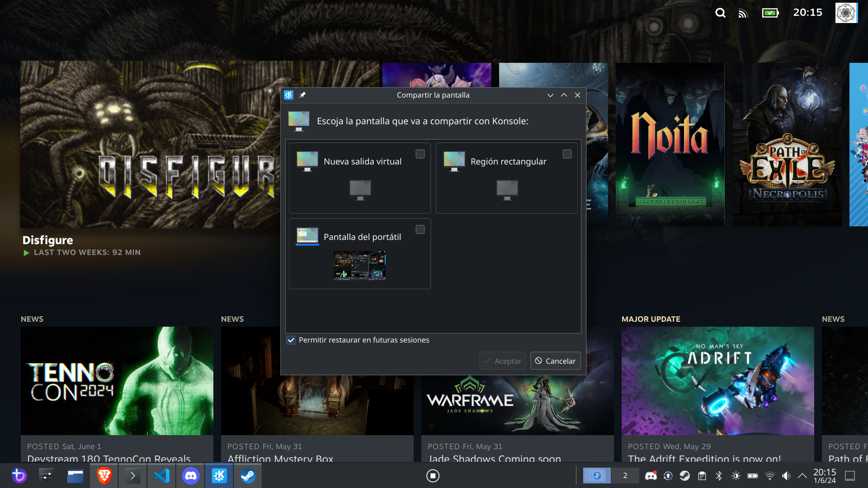This screenshot has width=868, height=488.
Task: Open the Bluetooth tray icon
Action: (x=719, y=476)
